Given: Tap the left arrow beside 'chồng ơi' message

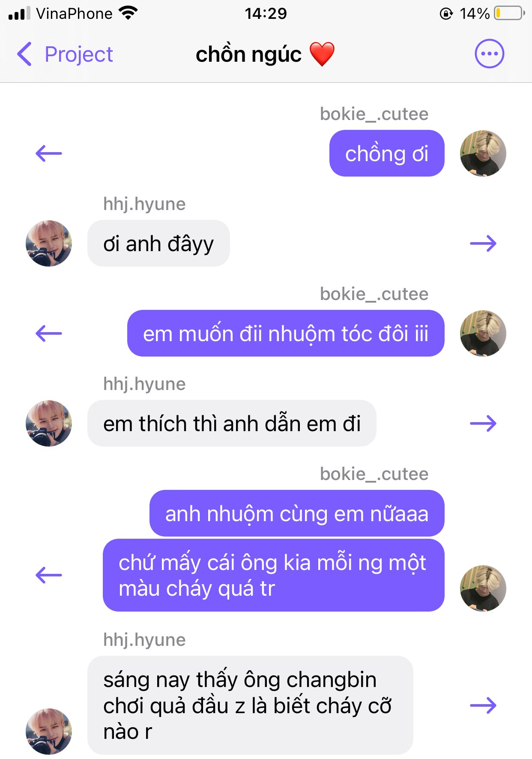Looking at the screenshot, I should 49,153.
